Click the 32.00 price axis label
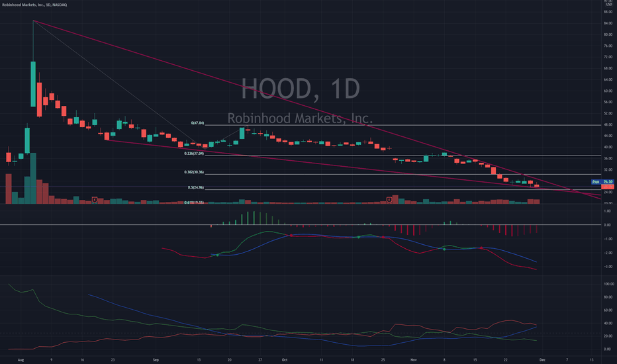 pos(608,169)
